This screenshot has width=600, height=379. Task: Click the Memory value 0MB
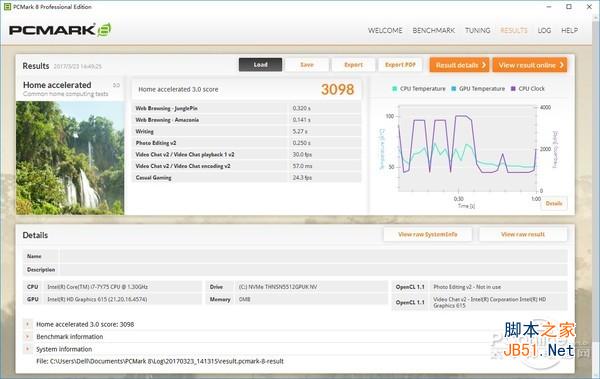point(245,299)
